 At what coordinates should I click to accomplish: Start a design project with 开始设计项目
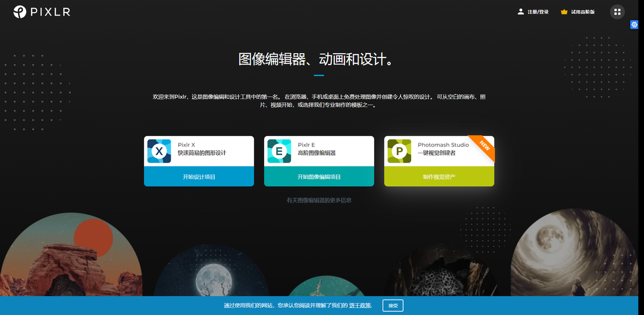point(199,177)
